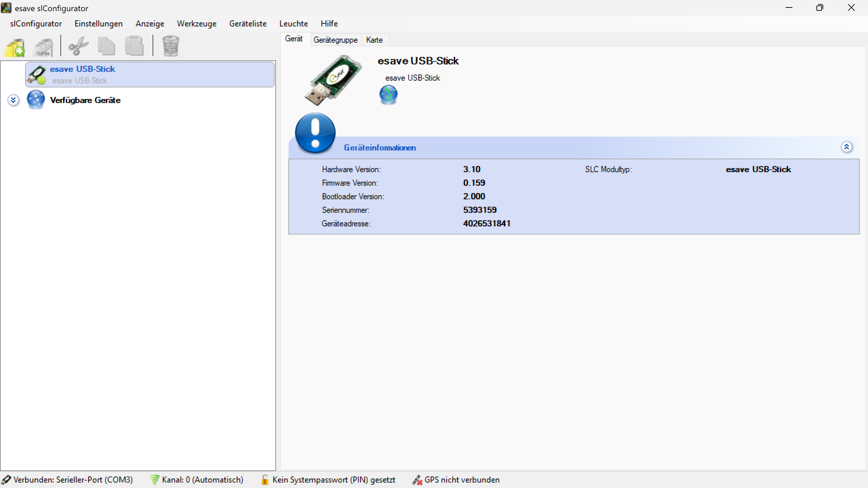Click status text Kein Systempasswort (PIN) gesetzt

point(334,480)
